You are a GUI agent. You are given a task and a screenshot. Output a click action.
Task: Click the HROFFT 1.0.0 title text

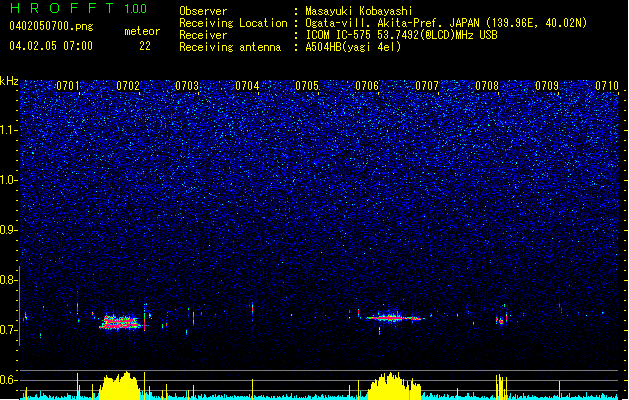point(78,8)
